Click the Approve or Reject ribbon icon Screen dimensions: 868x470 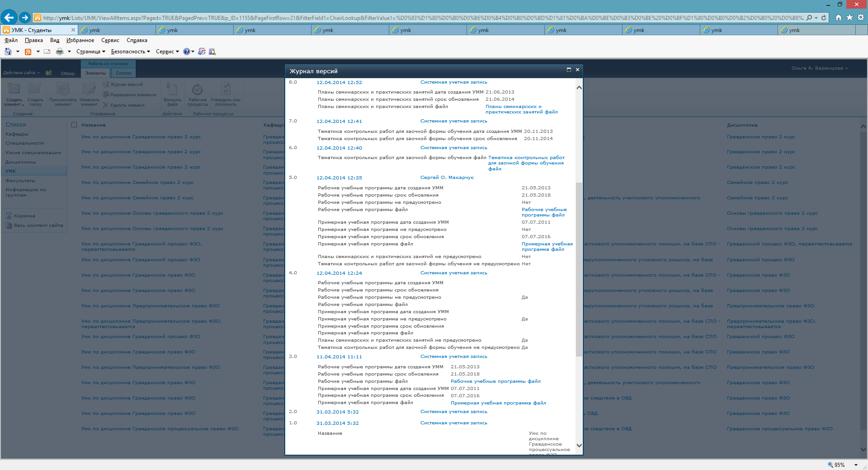click(x=225, y=89)
